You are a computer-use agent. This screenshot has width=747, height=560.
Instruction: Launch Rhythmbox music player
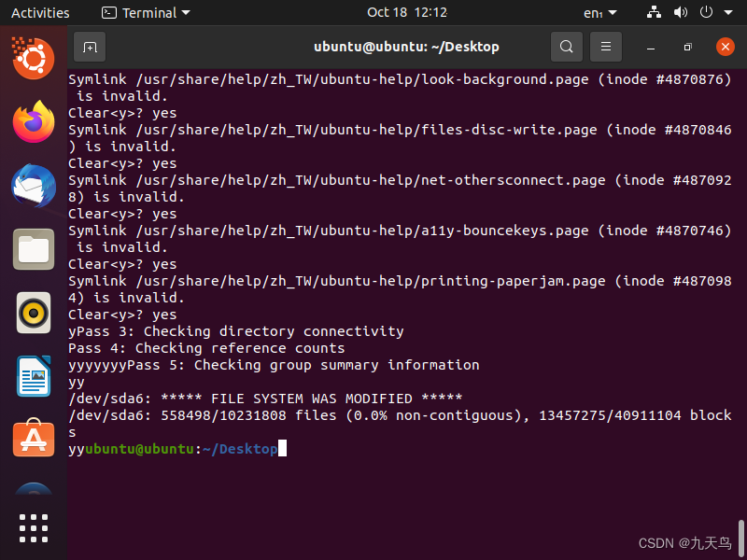pos(34,313)
